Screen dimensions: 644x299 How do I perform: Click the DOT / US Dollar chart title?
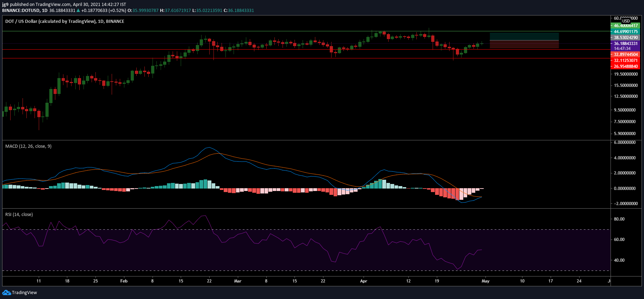click(65, 21)
